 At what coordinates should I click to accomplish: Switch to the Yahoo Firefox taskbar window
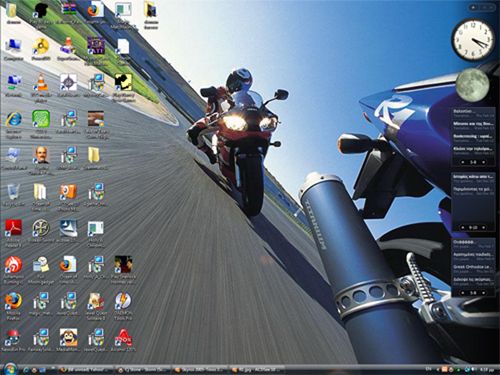[x=86, y=370]
